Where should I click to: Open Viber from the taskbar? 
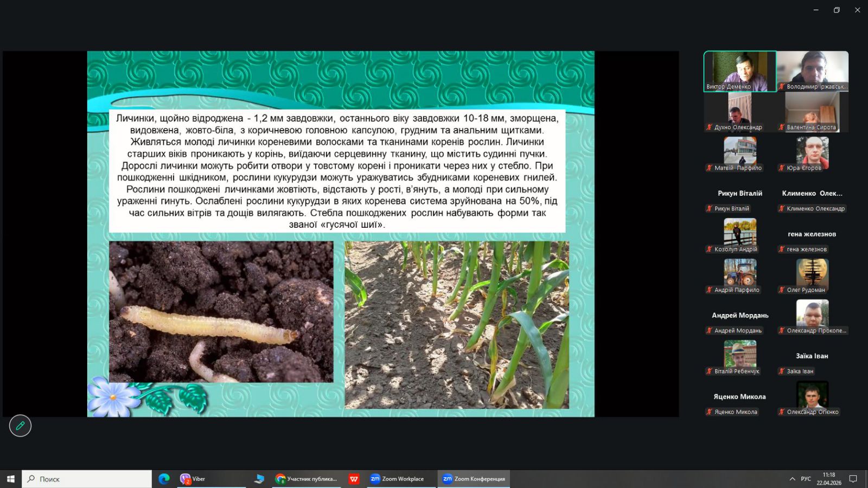[193, 479]
